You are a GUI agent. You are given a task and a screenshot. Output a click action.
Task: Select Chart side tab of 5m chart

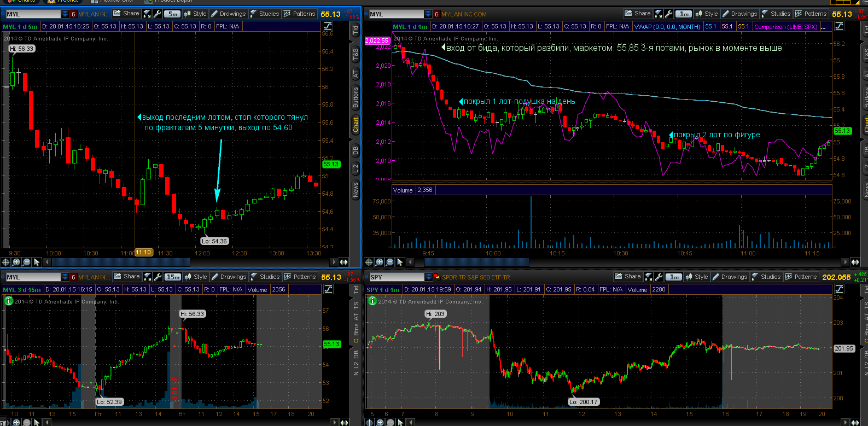pos(356,125)
